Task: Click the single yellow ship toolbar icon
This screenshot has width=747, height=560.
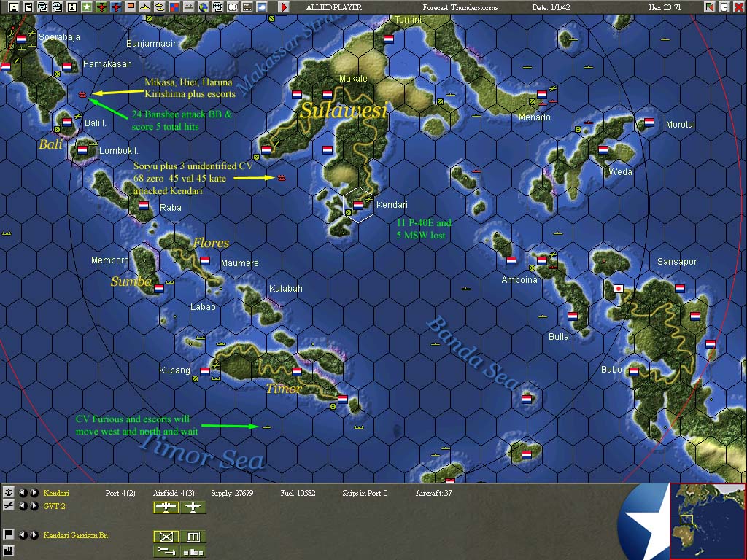Action: 145,7
